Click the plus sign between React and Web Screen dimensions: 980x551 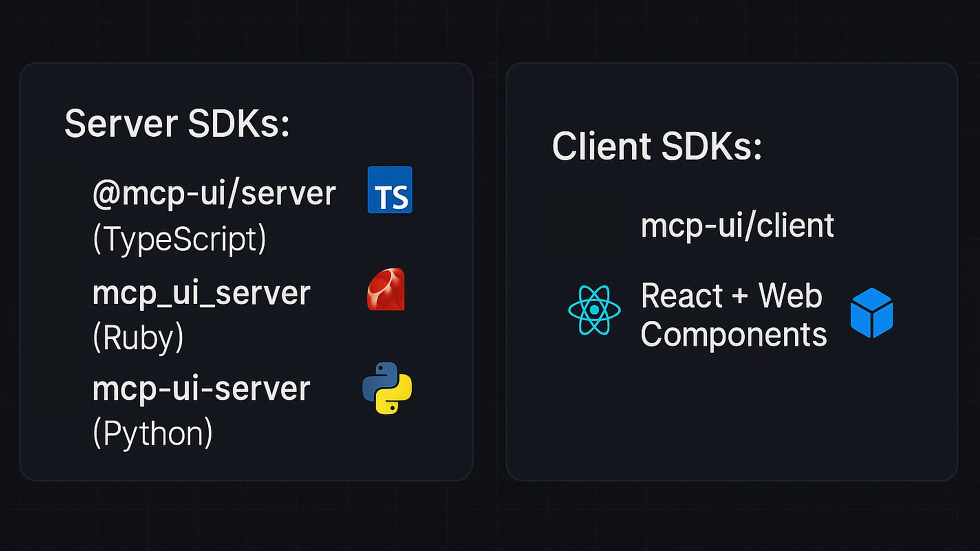pyautogui.click(x=740, y=296)
